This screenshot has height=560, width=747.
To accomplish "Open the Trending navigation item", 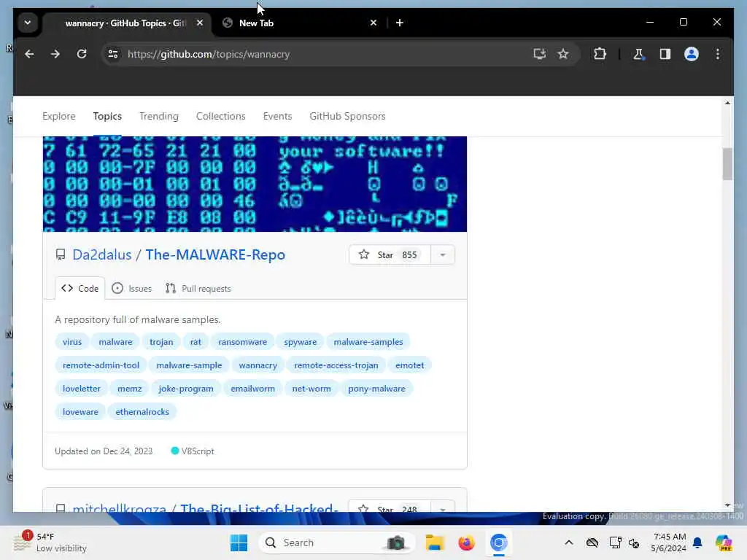I will pyautogui.click(x=158, y=116).
